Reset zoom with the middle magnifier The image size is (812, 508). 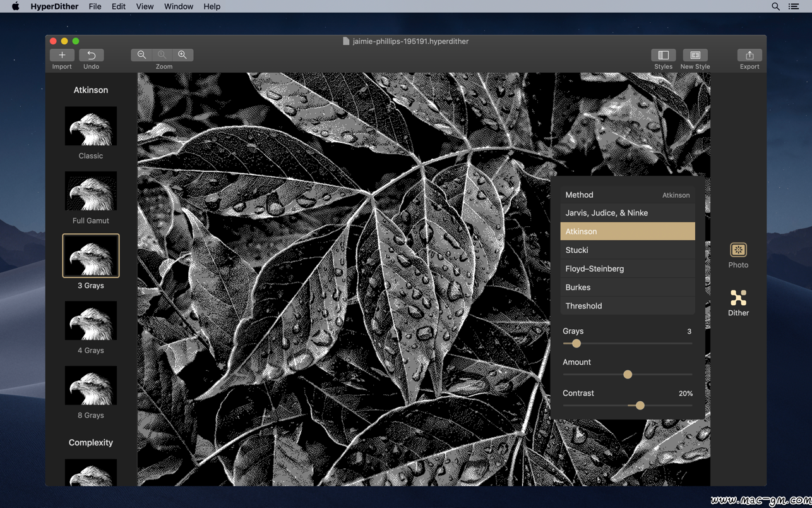coord(162,55)
